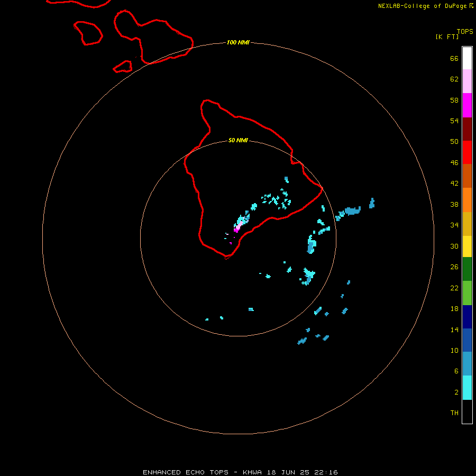Click the 'TH' threshold label
Screen dimensions: 476x476
coord(454,413)
